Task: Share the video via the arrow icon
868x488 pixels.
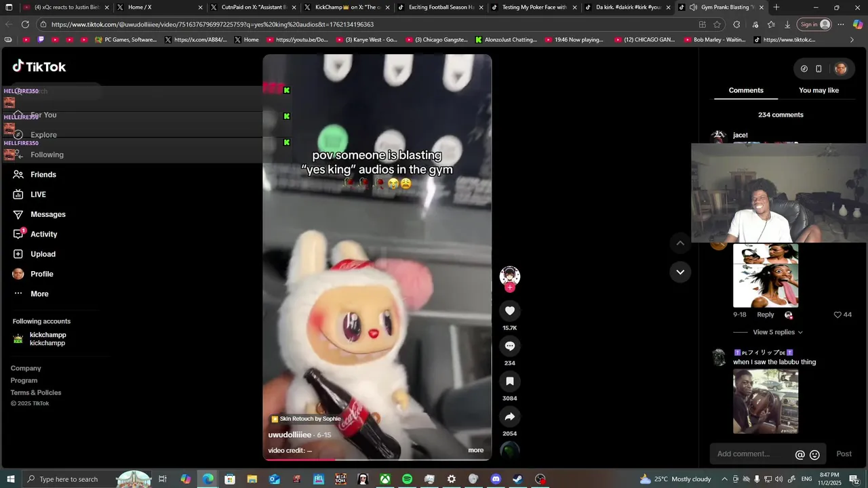Action: tap(510, 416)
